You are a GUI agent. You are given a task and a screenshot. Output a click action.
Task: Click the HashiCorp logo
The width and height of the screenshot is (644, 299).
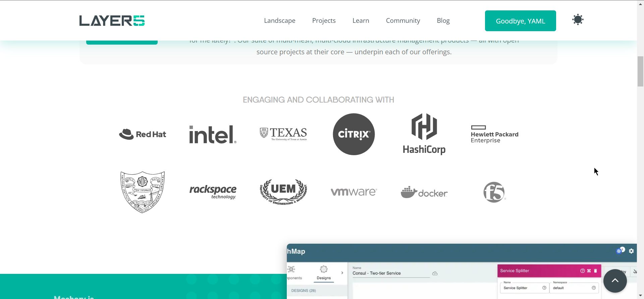click(x=424, y=134)
